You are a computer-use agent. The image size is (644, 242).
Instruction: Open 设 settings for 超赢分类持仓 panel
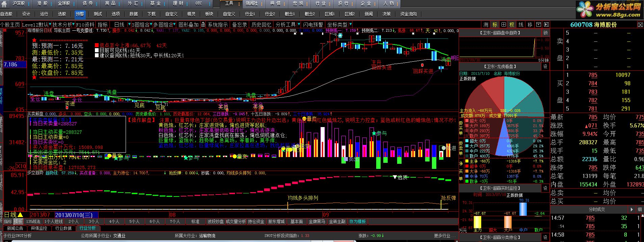click(x=545, y=238)
